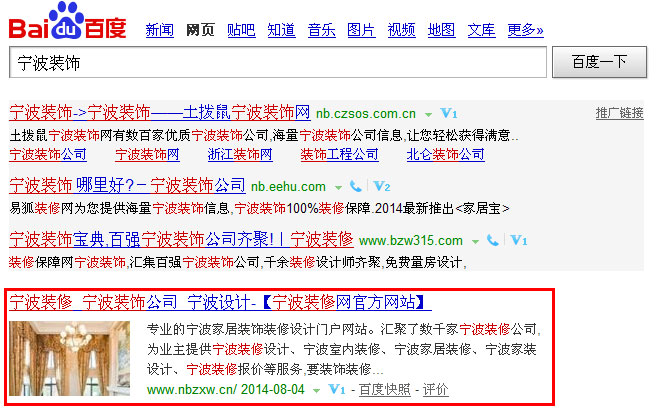
Task: Open the 宁波装饰 哪里好 result title
Action: (127, 185)
